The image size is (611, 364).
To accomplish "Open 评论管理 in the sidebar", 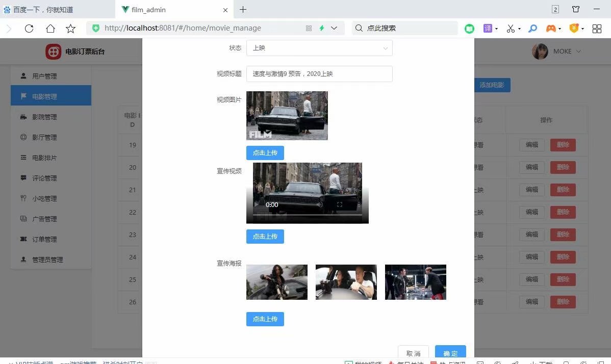I will coord(51,178).
